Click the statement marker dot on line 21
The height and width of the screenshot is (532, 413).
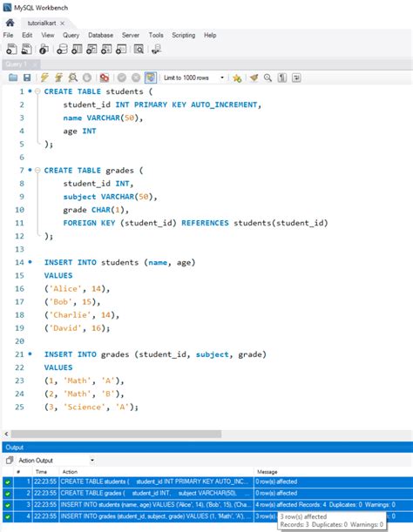click(x=30, y=354)
